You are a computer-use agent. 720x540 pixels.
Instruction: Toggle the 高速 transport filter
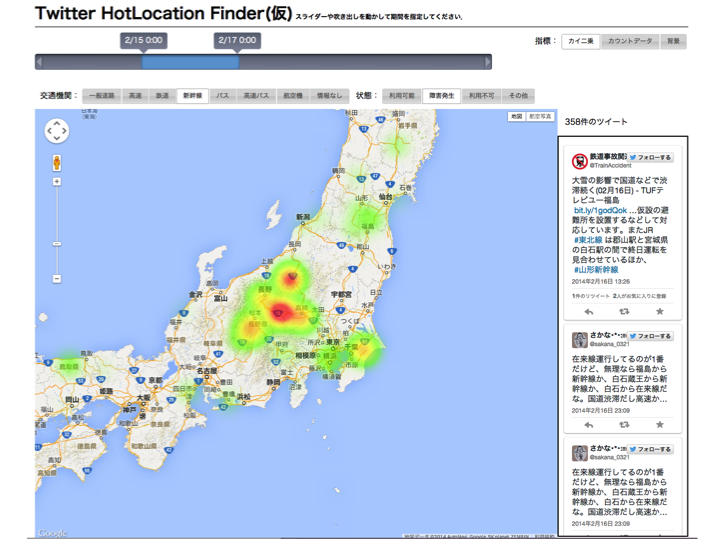135,96
